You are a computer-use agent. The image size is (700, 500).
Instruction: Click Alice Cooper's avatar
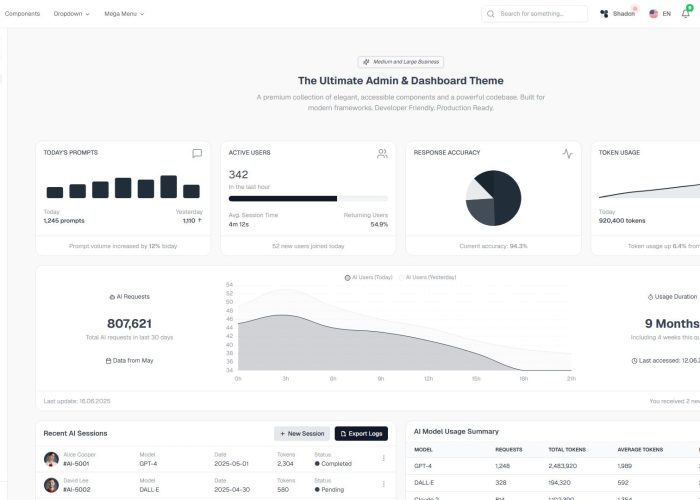tap(51, 459)
